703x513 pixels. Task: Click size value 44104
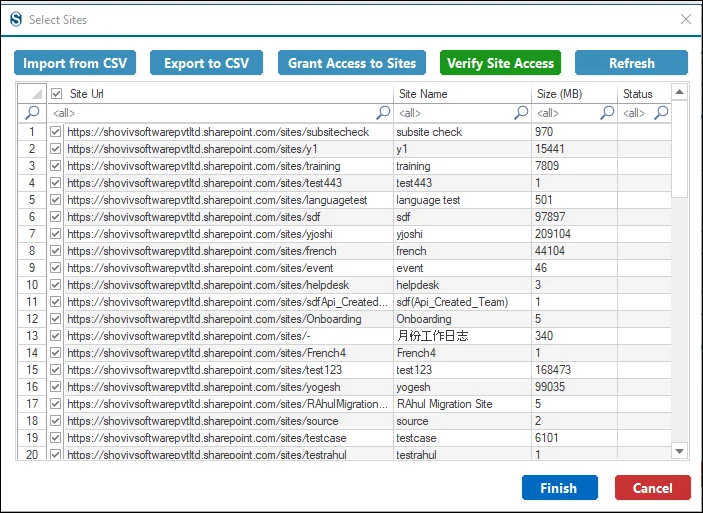pyautogui.click(x=550, y=251)
